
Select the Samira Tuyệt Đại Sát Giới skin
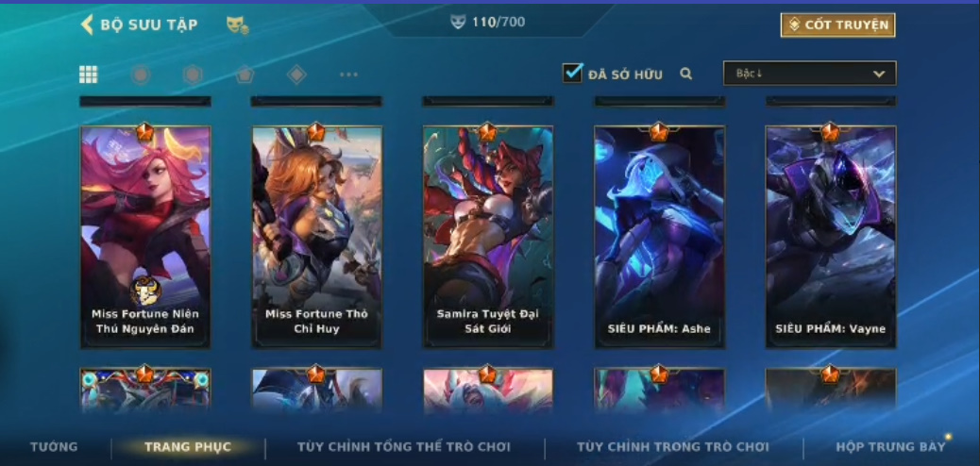[487, 236]
